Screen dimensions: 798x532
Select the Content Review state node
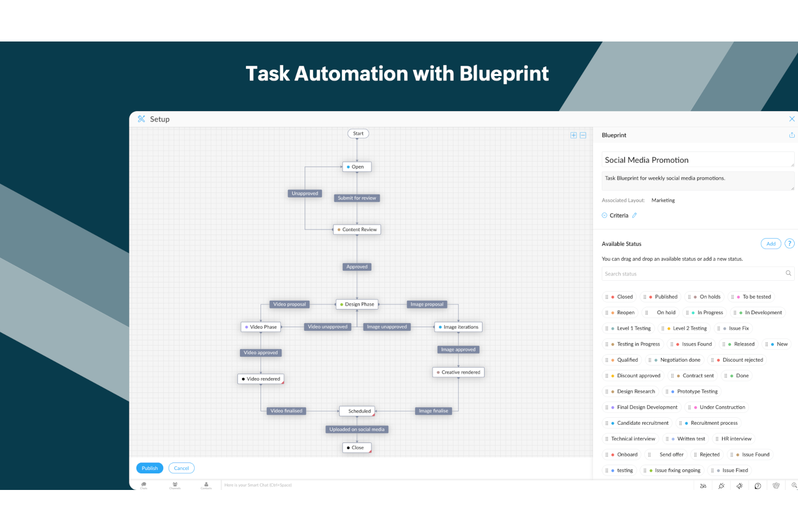click(357, 230)
